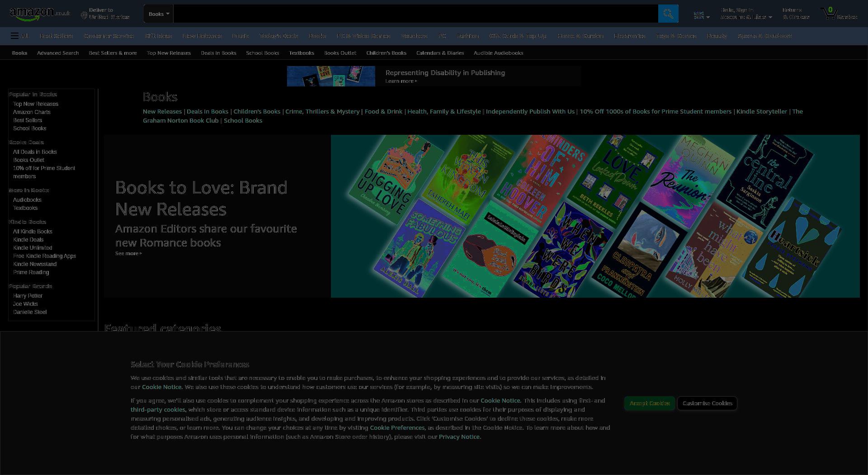This screenshot has width=868, height=475.
Task: Open Cookie Preferences link
Action: coord(397,427)
